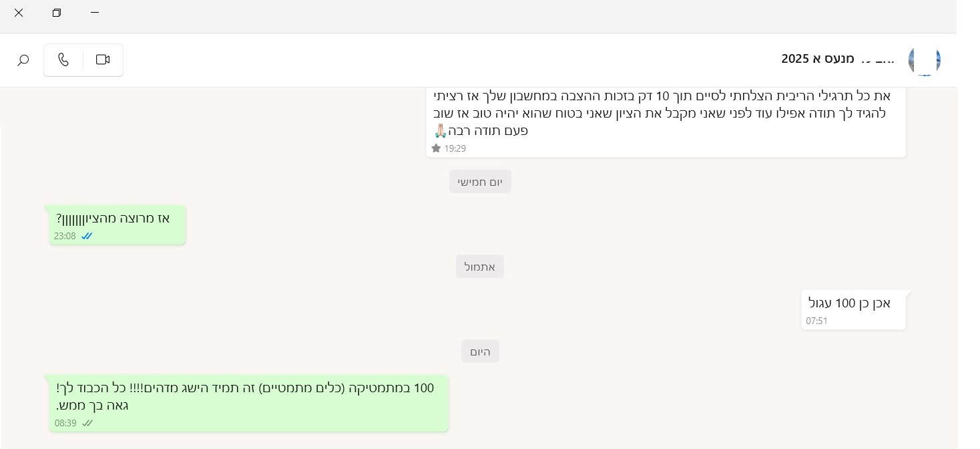Select the 'אכן כן 100 עגול' message

pos(853,309)
